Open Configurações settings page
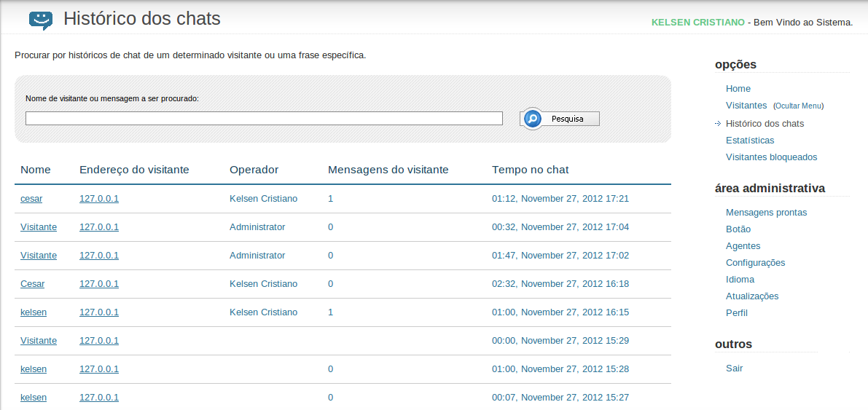The width and height of the screenshot is (868, 410). coord(755,263)
